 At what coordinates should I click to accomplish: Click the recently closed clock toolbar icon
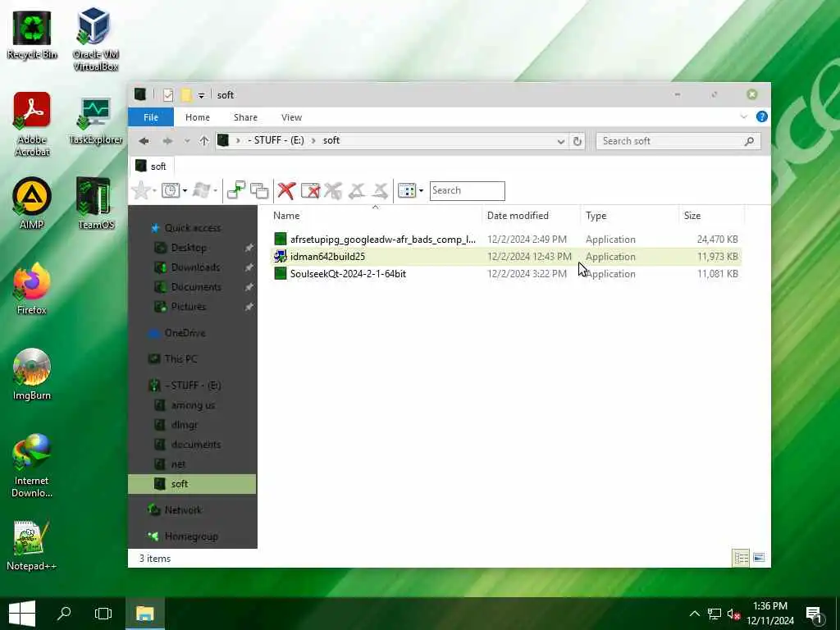[171, 190]
